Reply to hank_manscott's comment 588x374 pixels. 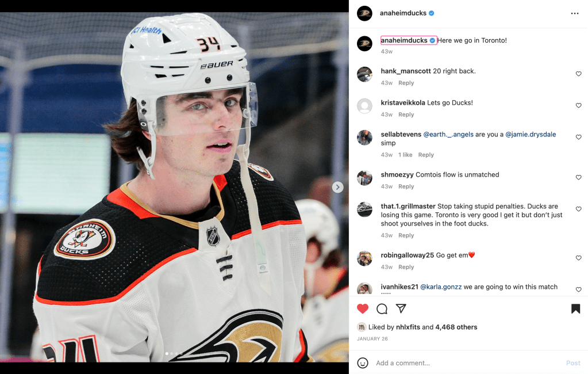tap(406, 83)
